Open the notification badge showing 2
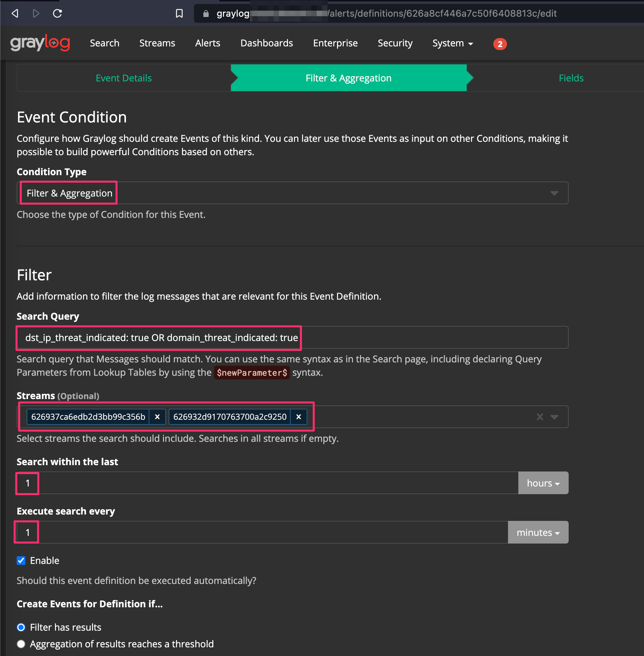Screen dimensions: 644x656 point(500,44)
